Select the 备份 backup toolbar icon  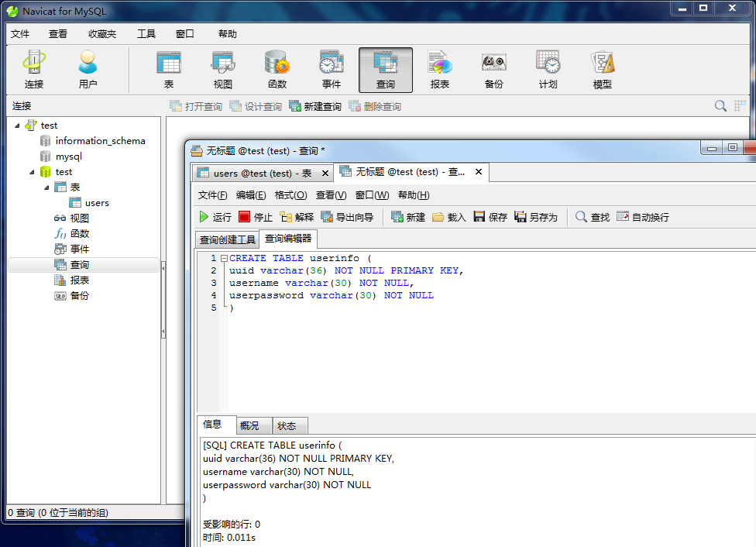(493, 70)
